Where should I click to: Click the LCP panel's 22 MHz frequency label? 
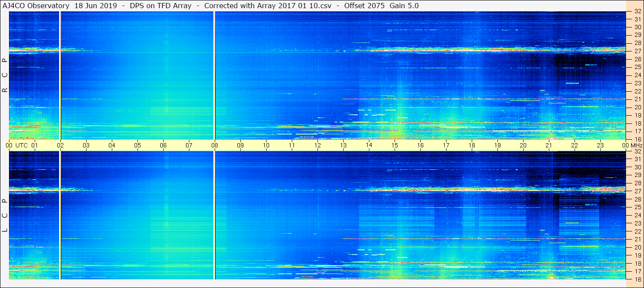[x=638, y=231]
